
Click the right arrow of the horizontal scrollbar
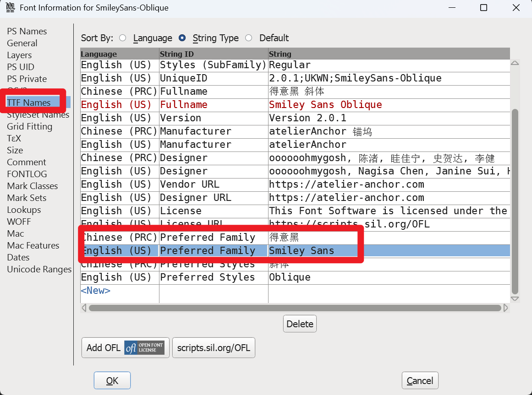coord(505,308)
